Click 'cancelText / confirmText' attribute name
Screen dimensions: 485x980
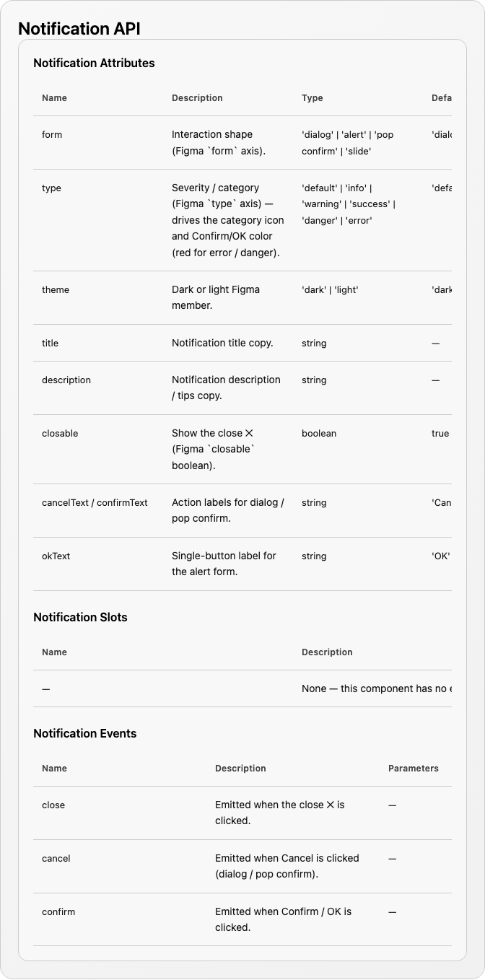95,502
